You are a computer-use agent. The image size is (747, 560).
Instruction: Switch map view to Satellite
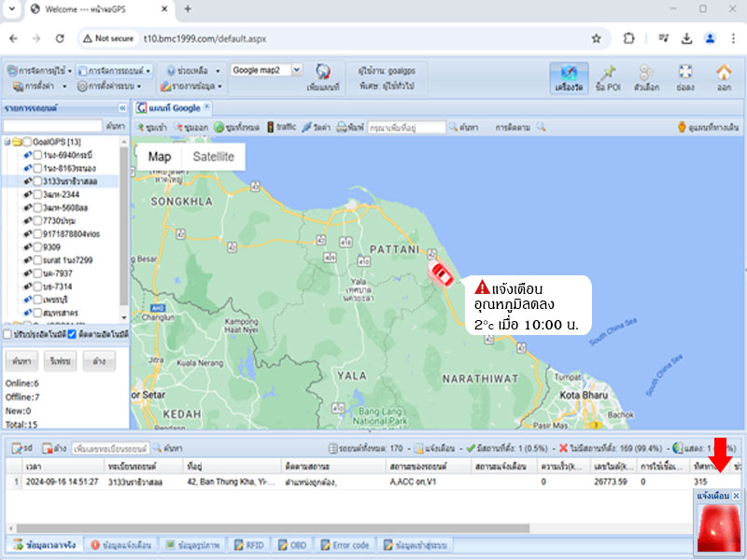[x=214, y=157]
